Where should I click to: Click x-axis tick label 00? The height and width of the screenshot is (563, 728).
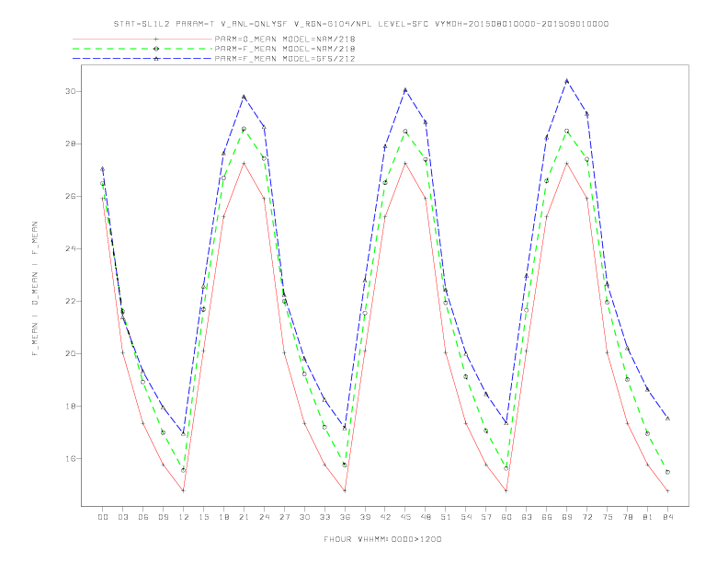[x=103, y=517]
